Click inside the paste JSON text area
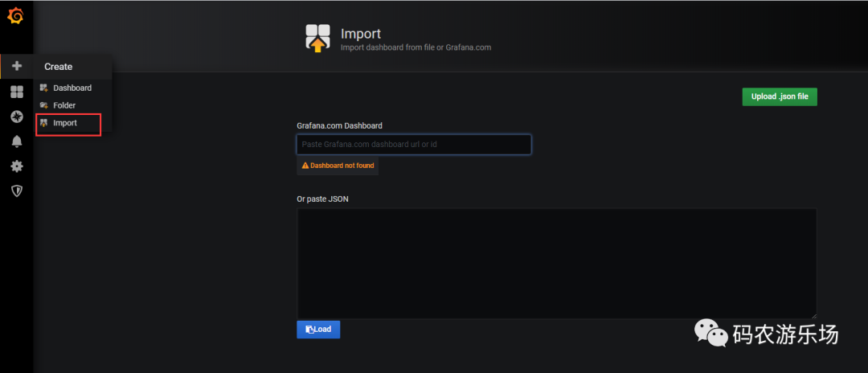 [557, 264]
